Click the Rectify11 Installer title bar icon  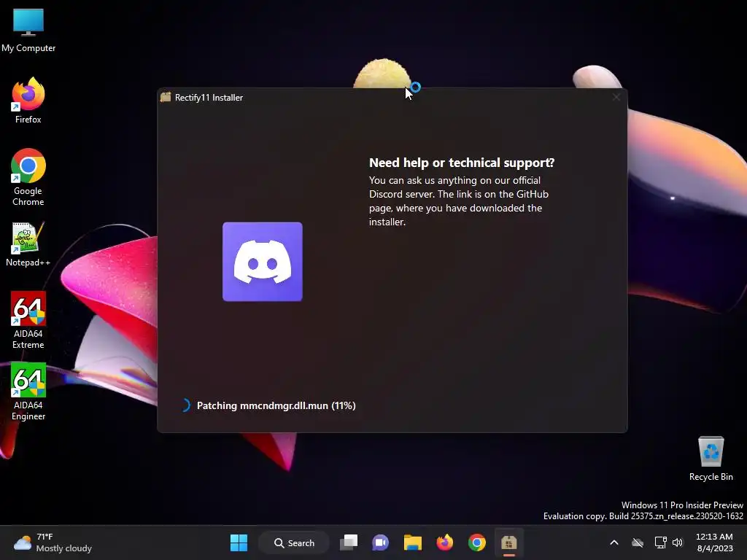click(166, 97)
